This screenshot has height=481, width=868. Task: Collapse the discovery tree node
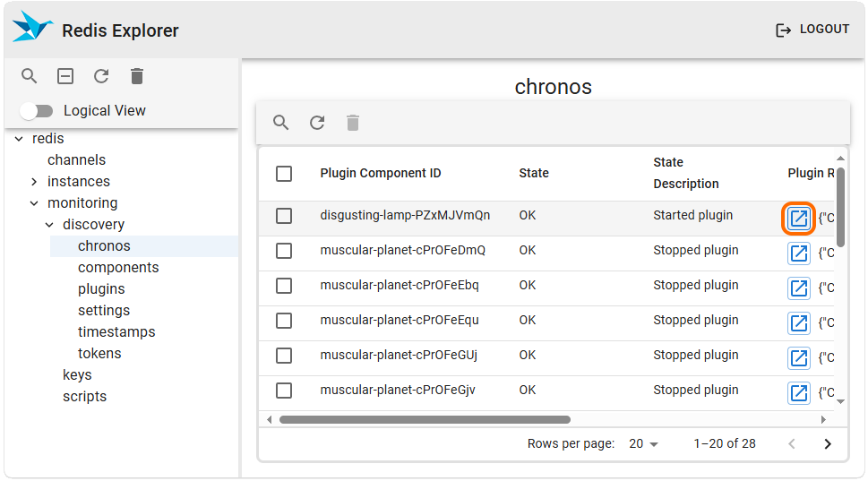pyautogui.click(x=49, y=225)
